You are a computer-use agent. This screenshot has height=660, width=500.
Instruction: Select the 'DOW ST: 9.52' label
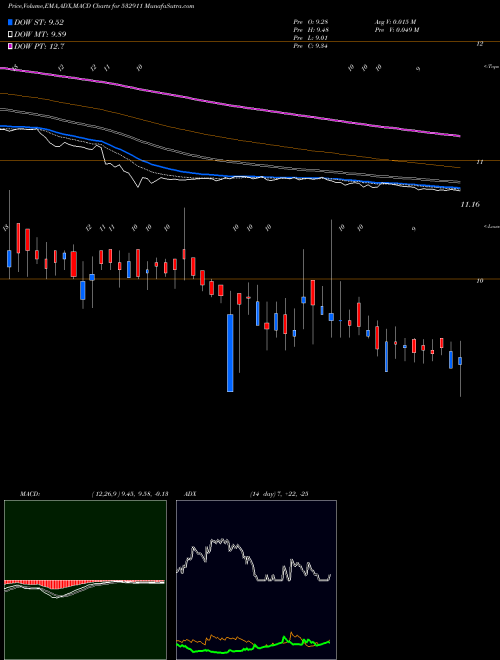tap(39, 22)
